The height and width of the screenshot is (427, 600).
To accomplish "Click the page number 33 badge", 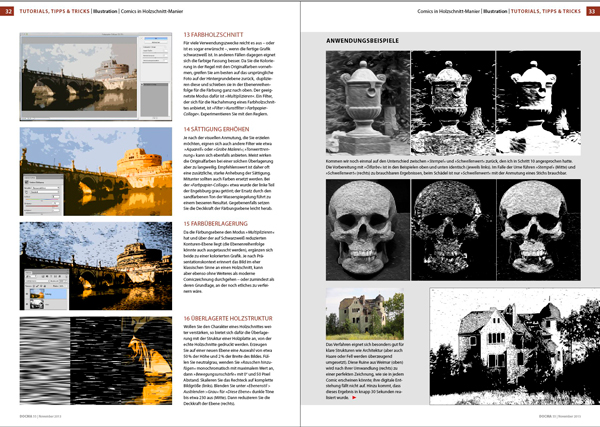I will (x=591, y=10).
